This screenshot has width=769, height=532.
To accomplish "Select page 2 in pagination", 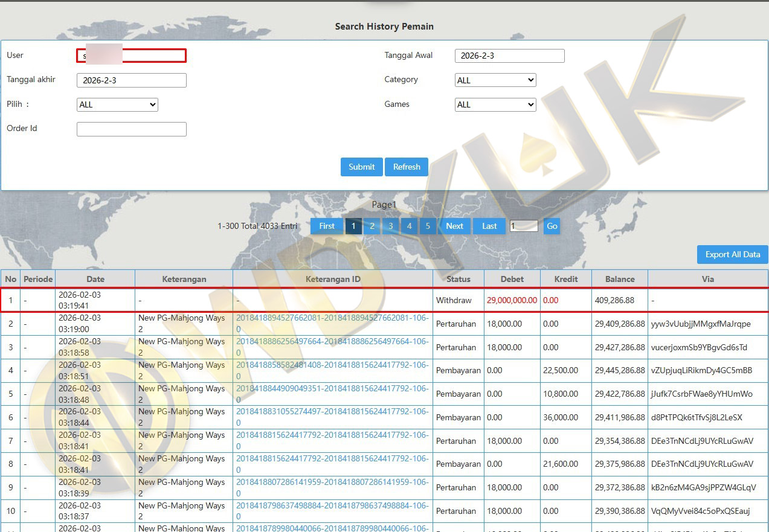I will [372, 226].
